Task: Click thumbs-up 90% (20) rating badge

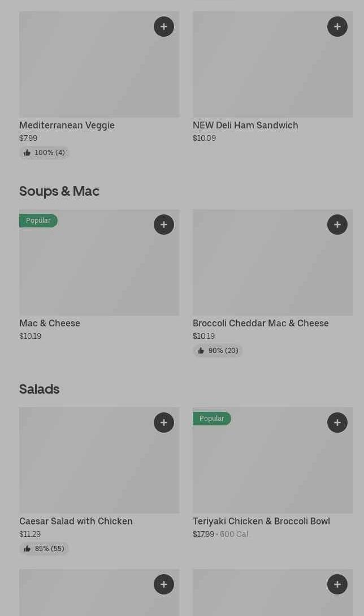Action: [218, 351]
